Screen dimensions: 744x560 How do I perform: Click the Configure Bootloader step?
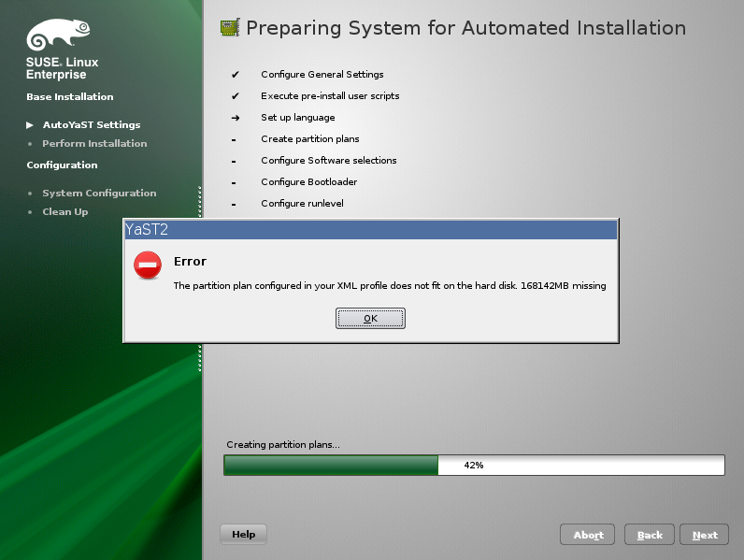[308, 181]
